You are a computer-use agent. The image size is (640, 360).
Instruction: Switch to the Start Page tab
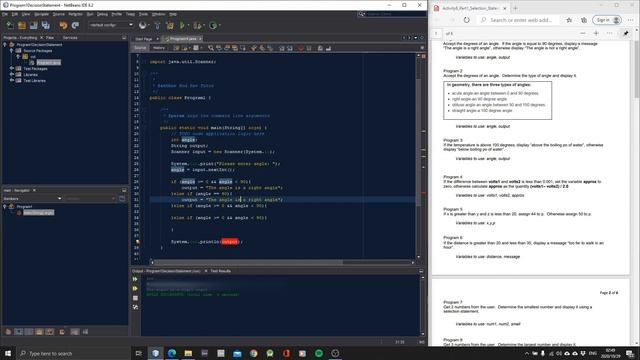[x=144, y=39]
